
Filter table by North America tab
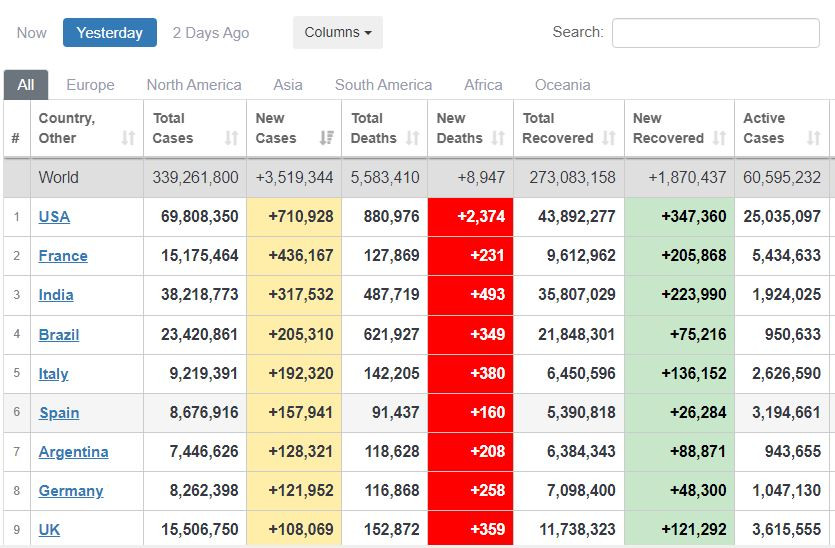194,85
